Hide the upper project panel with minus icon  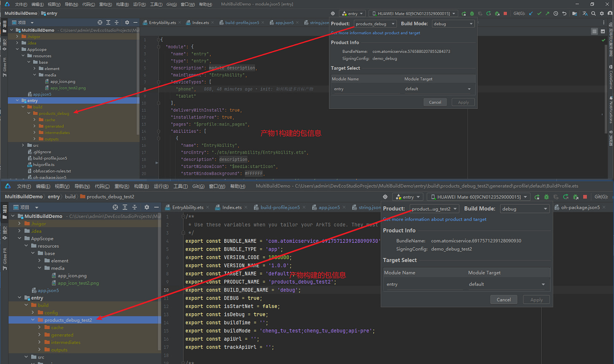(x=135, y=22)
